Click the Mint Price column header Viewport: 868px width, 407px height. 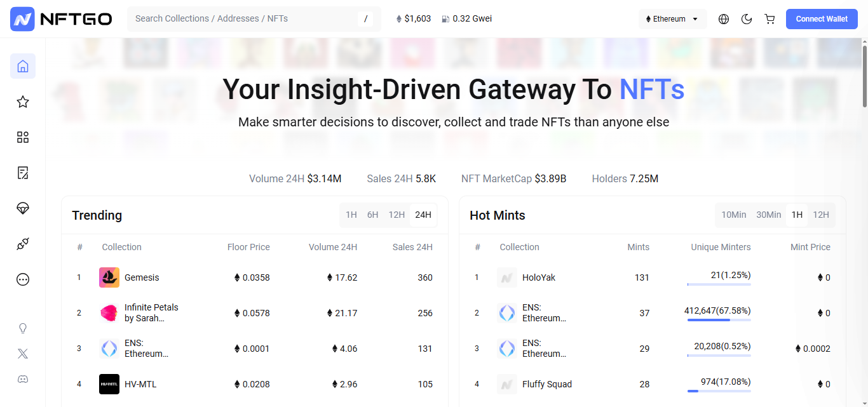pyautogui.click(x=810, y=247)
